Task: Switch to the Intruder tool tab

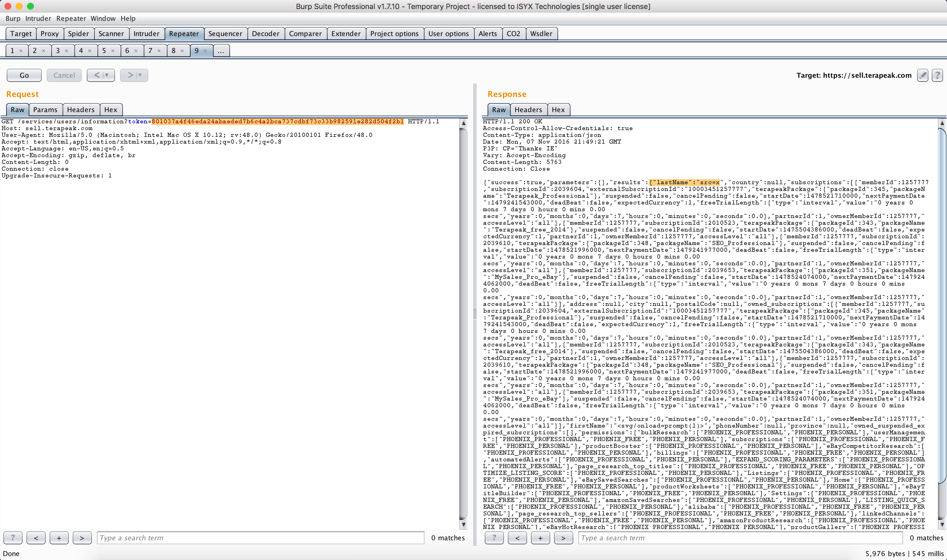Action: pyautogui.click(x=147, y=34)
